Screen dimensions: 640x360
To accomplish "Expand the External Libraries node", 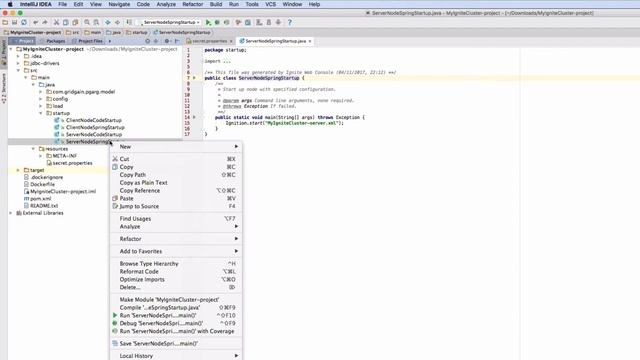I will tap(11, 213).
